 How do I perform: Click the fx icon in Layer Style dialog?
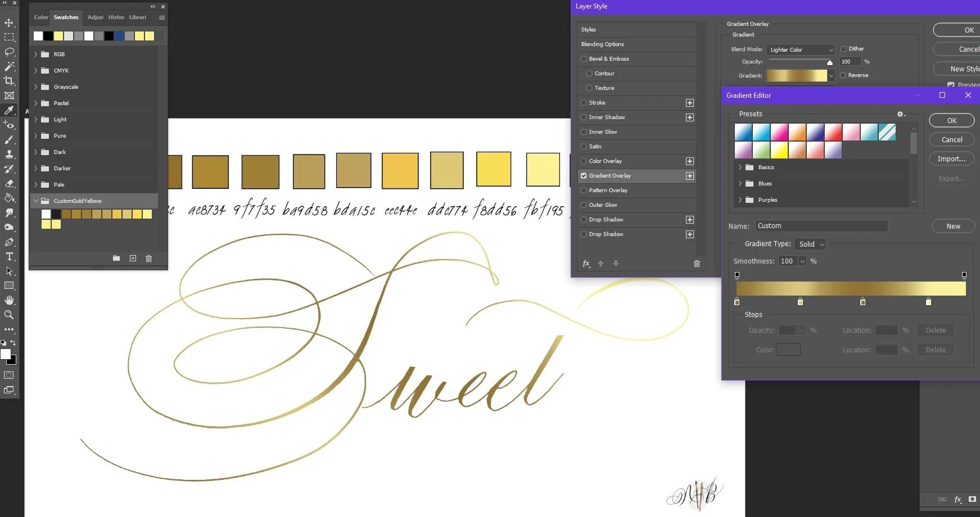[x=586, y=263]
